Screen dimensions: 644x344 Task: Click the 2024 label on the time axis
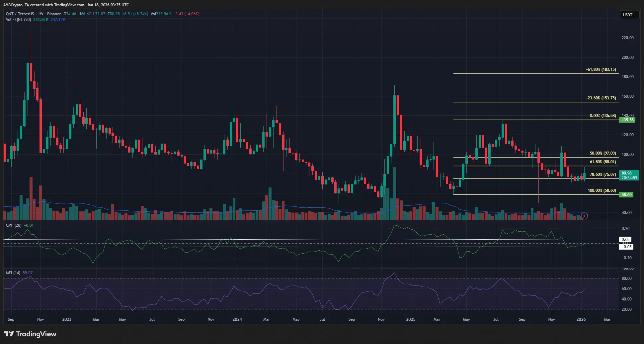click(237, 319)
